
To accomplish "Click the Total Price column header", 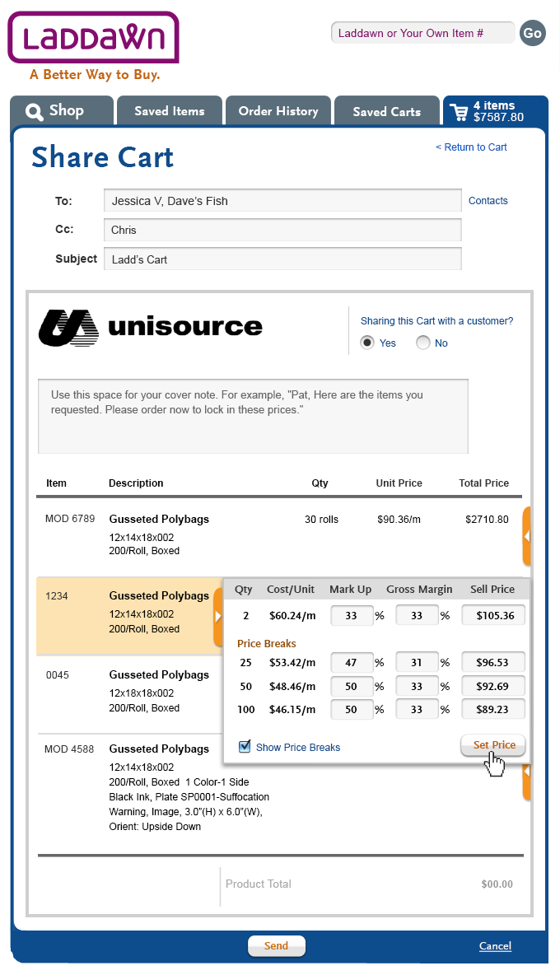I will (483, 483).
